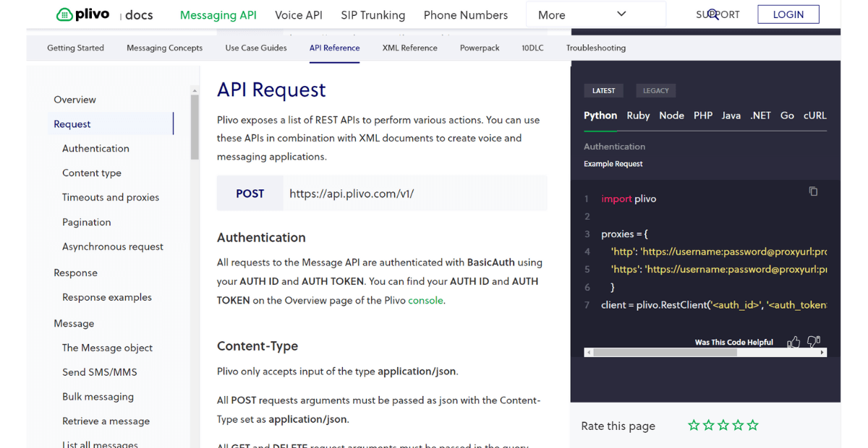Open the 10DLC tab

[x=532, y=48]
